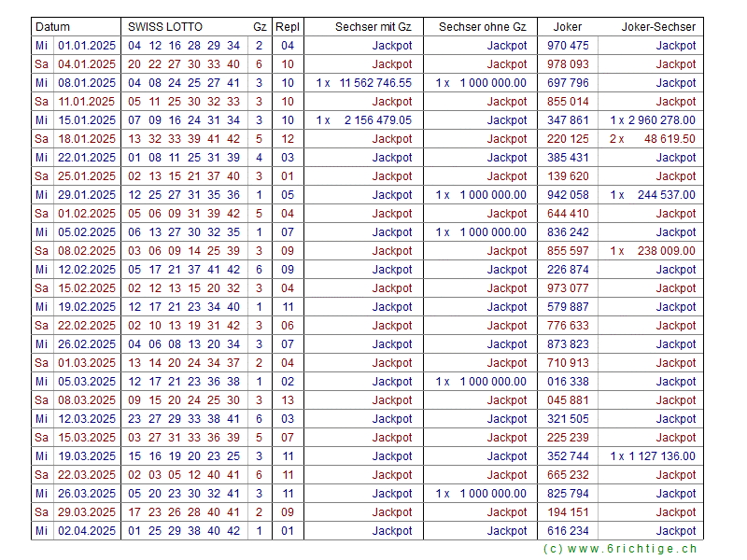This screenshot has width=747, height=560.
Task: Click the date 02.04.2025 in last row
Action: coord(87,531)
